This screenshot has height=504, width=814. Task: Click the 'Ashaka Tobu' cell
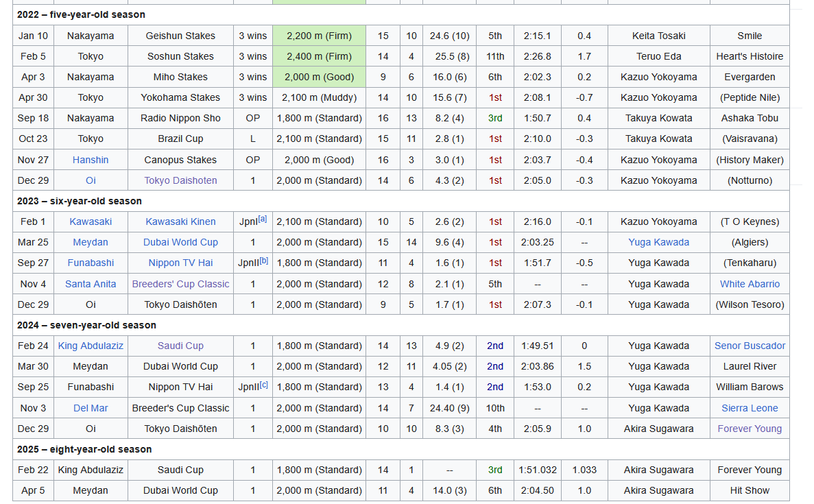(x=749, y=119)
